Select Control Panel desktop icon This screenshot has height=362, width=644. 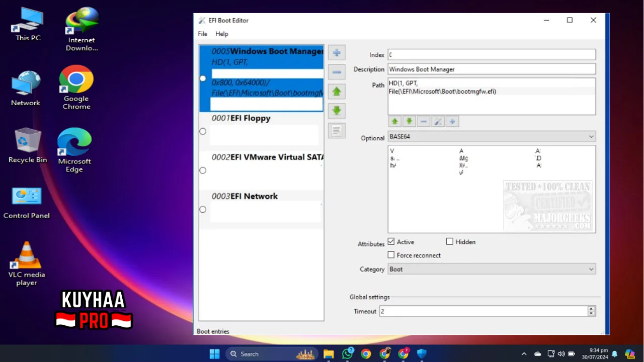pos(27,203)
